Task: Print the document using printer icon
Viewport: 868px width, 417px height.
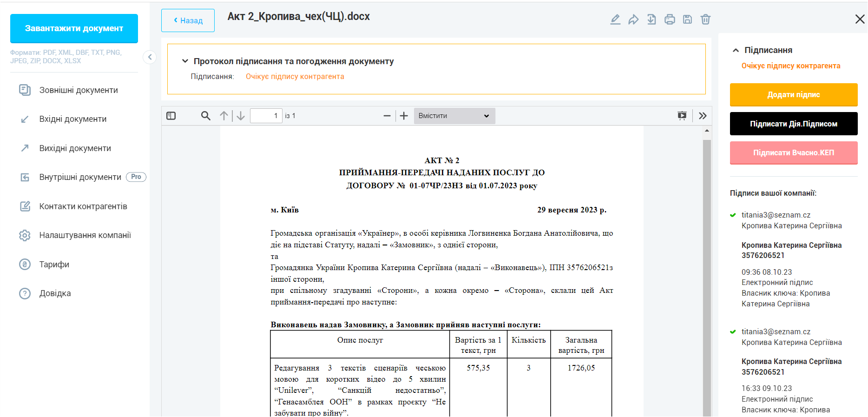Action: [x=670, y=20]
